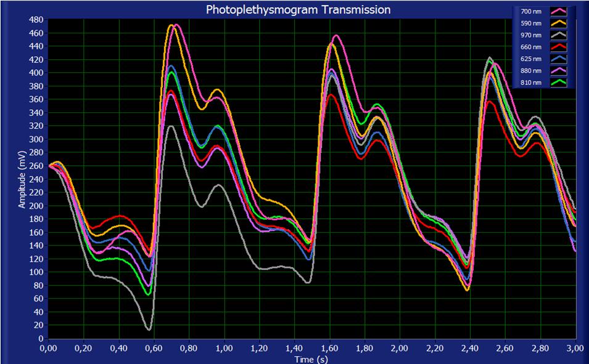This screenshot has height=364, width=589.
Task: Click the 590 nm orange plot icon
Action: tap(558, 23)
